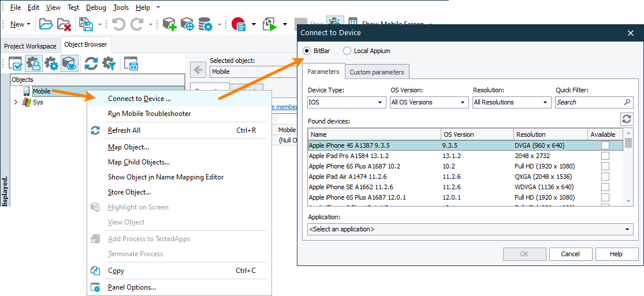Expand the Sys tree node

[x=16, y=102]
